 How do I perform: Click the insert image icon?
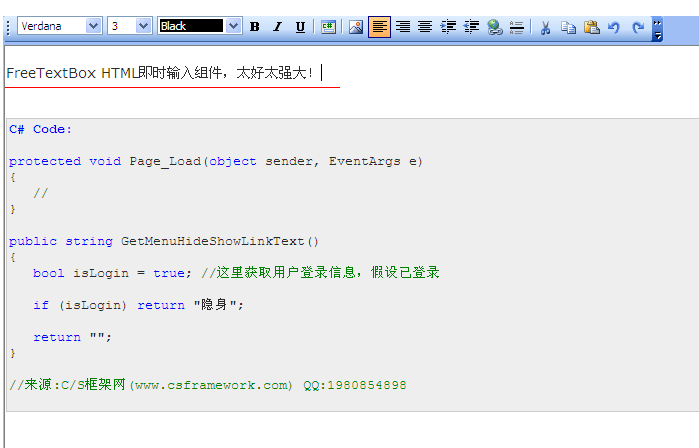coord(356,27)
